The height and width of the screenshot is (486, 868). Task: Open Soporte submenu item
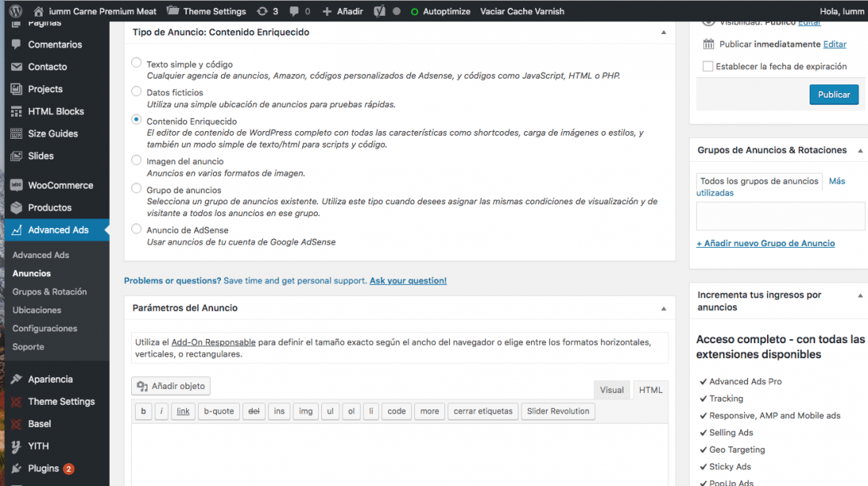click(28, 346)
